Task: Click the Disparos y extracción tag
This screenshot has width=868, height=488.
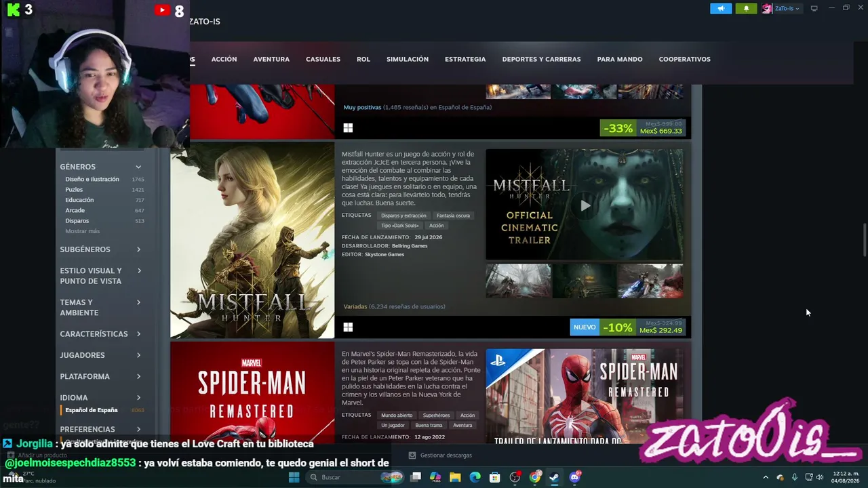Action: coord(403,216)
